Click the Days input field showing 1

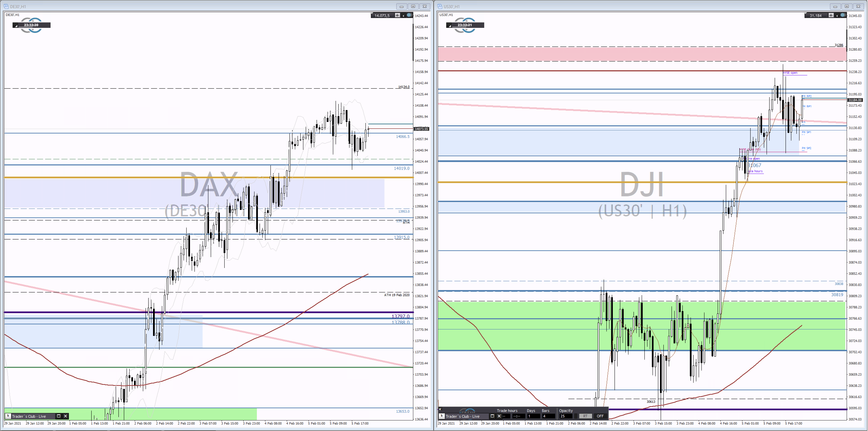click(534, 416)
